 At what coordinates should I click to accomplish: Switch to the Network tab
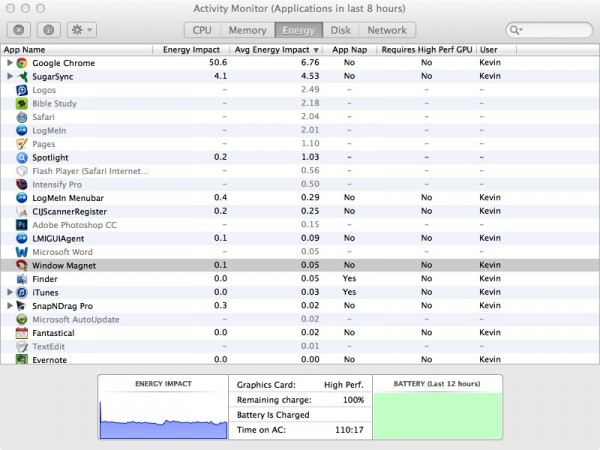coord(387,30)
